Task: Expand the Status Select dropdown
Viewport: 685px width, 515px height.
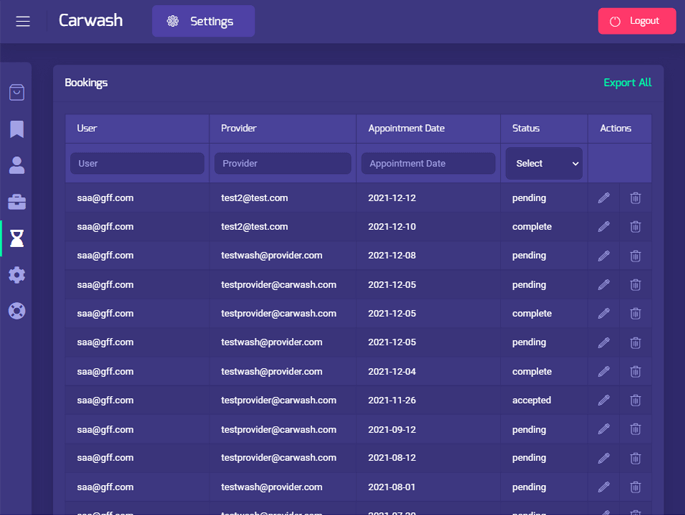Action: click(544, 164)
